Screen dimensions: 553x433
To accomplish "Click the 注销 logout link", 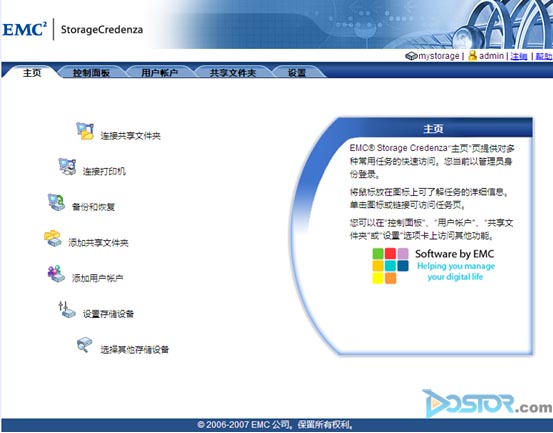I will click(x=519, y=56).
